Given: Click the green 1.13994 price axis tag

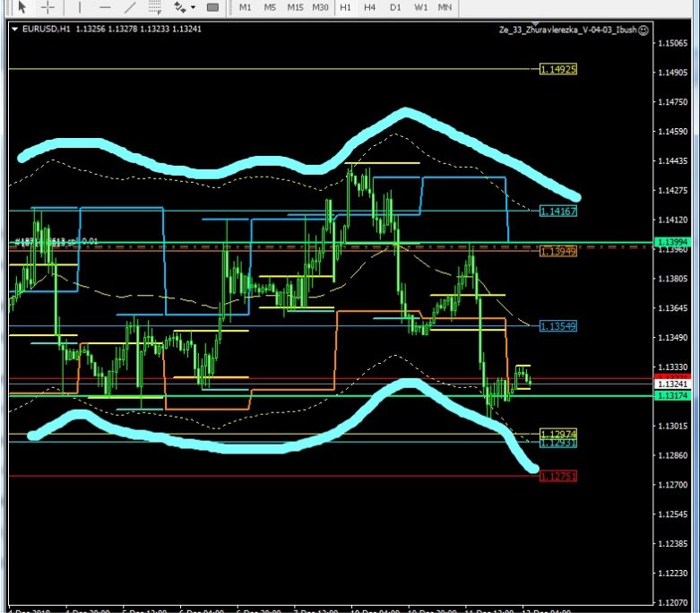Looking at the screenshot, I should coord(672,242).
